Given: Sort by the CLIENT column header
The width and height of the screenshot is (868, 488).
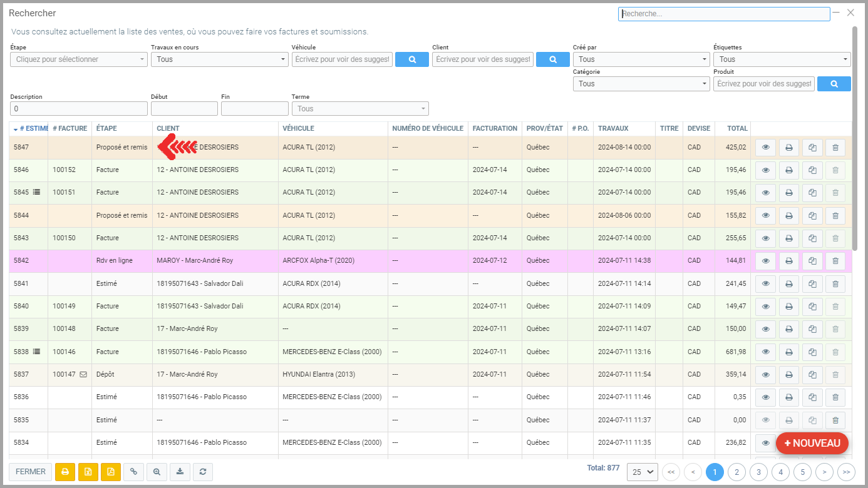Looking at the screenshot, I should [168, 128].
